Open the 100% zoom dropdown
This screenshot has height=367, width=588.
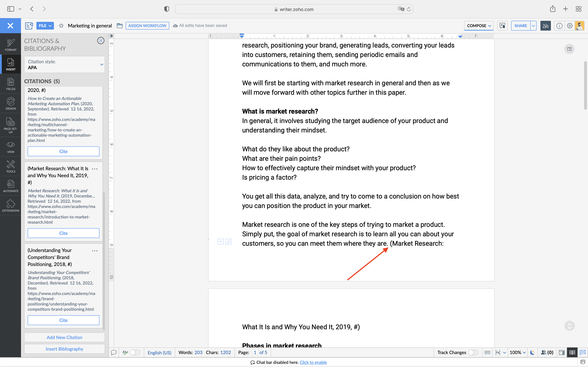point(517,352)
